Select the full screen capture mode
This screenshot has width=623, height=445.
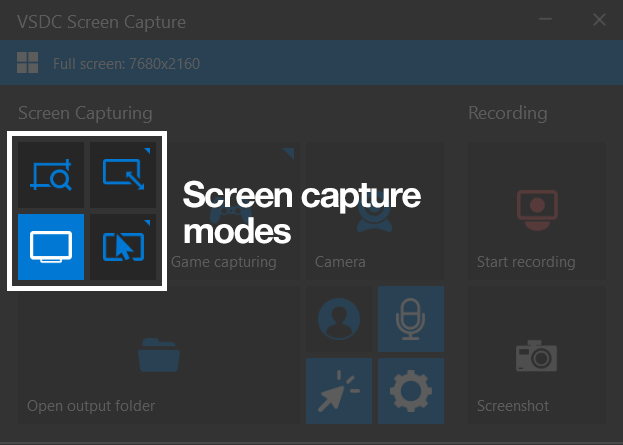click(50, 246)
